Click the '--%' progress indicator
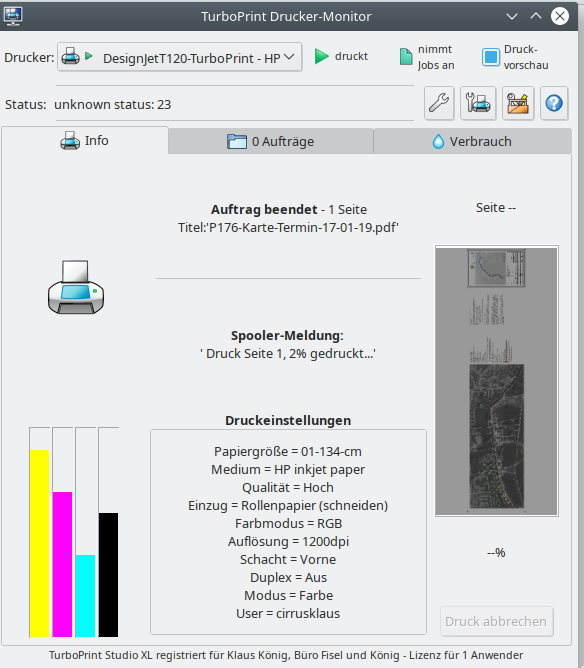 pyautogui.click(x=496, y=553)
